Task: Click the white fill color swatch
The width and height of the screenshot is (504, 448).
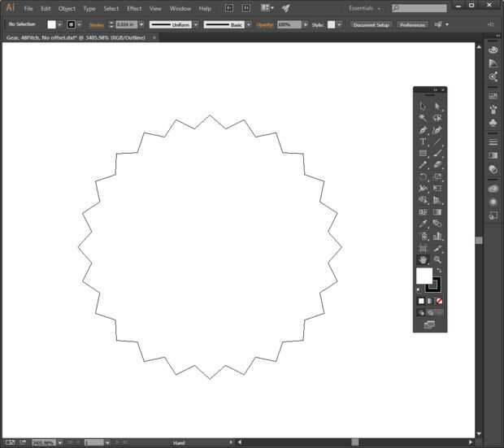Action: pyautogui.click(x=424, y=276)
